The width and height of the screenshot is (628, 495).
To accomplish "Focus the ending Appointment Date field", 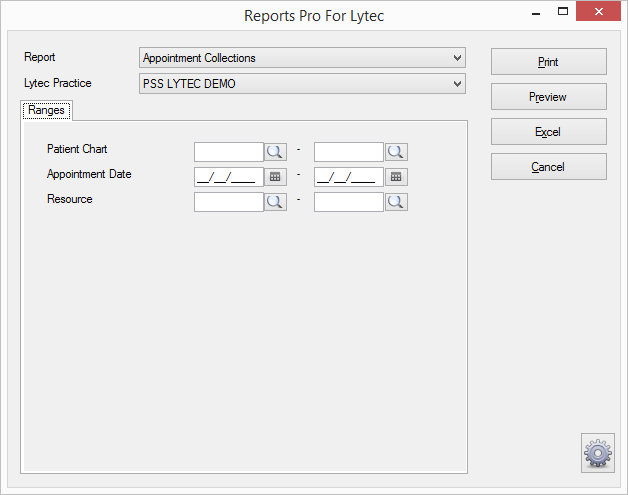I will 349,177.
